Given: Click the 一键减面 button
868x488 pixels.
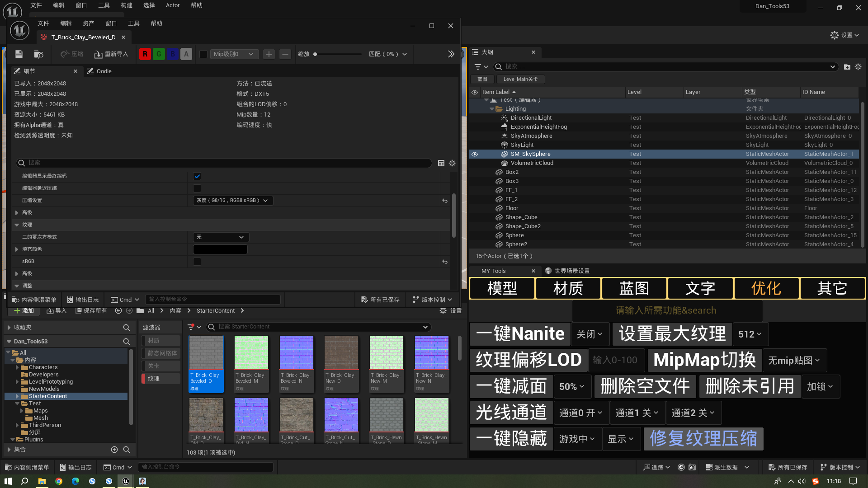Looking at the screenshot, I should [511, 386].
